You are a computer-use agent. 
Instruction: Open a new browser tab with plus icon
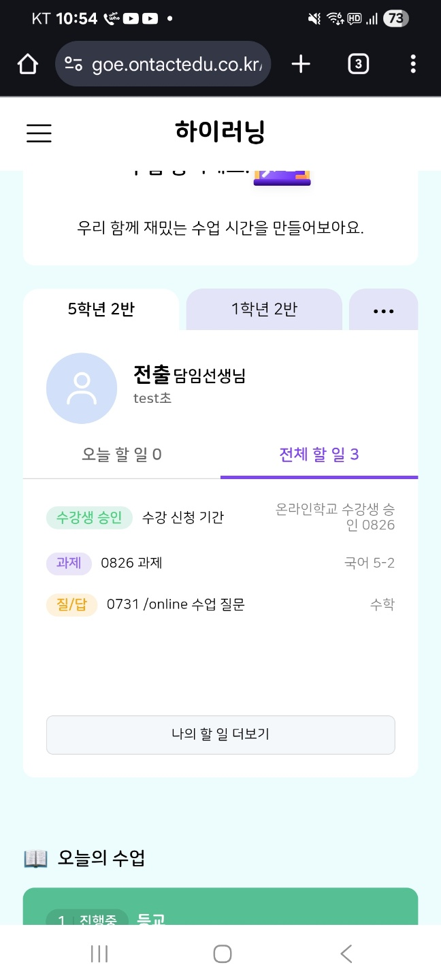(300, 64)
